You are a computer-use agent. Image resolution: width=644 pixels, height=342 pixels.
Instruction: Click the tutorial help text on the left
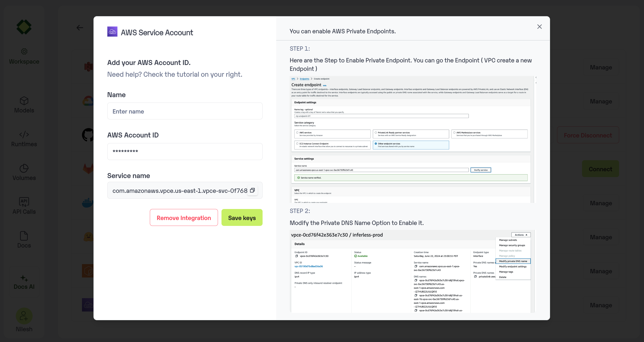coord(175,74)
